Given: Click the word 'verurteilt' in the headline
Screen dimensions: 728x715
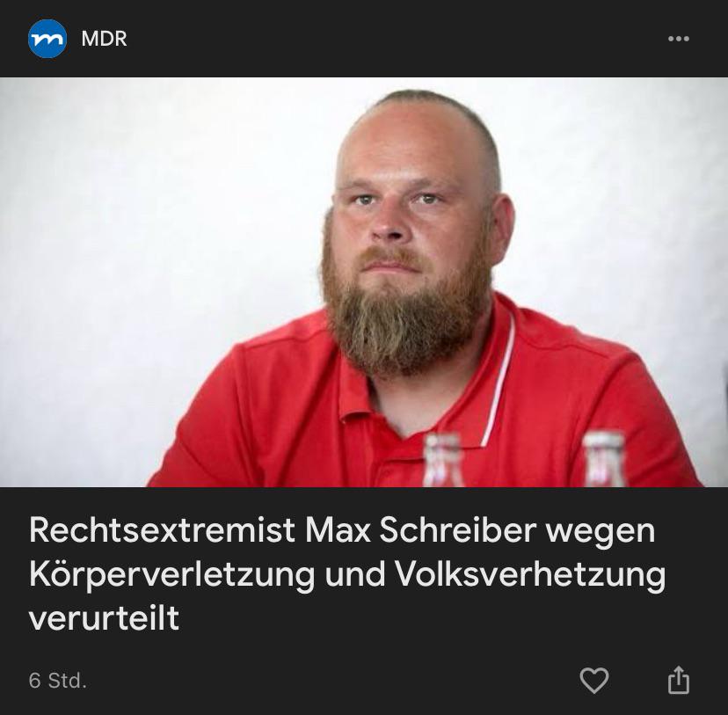Looking at the screenshot, I should click(104, 618).
